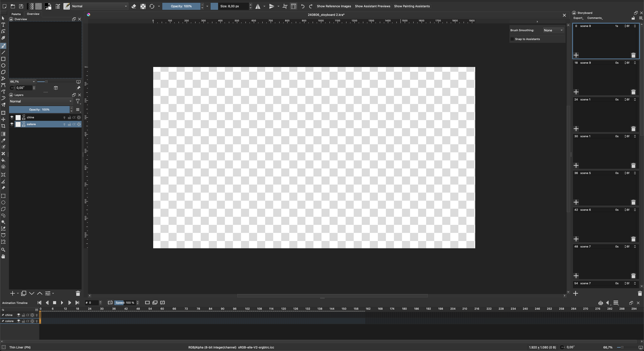The image size is (644, 351).
Task: Select the Line tool
Action: [3, 52]
